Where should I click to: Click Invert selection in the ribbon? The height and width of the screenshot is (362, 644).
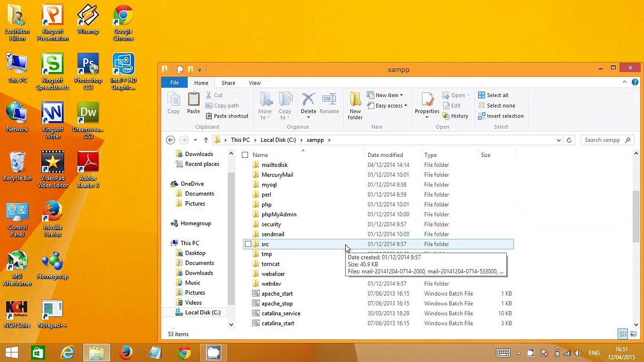pyautogui.click(x=501, y=116)
